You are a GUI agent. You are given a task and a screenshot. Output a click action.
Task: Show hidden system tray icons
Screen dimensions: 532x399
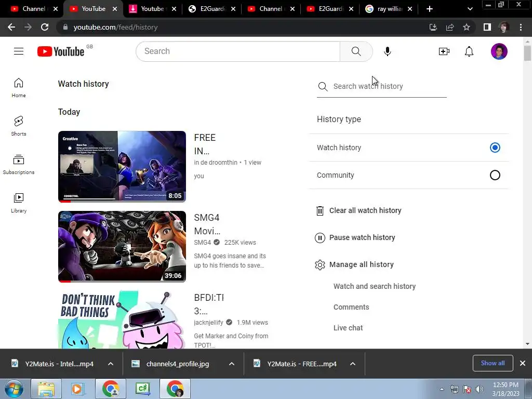[x=442, y=389]
